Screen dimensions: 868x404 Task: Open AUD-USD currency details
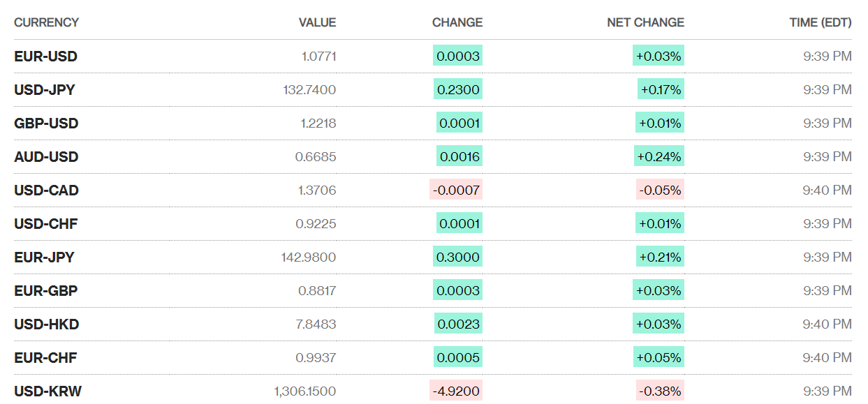coord(46,157)
